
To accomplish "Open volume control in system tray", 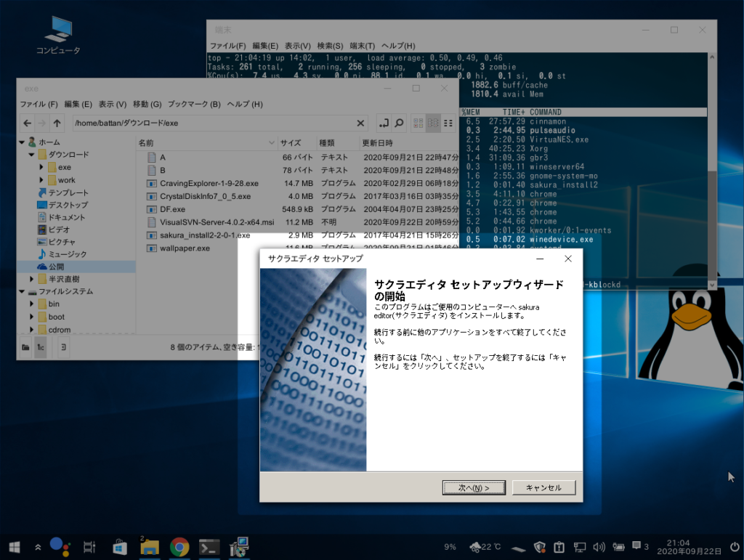I will tap(599, 547).
